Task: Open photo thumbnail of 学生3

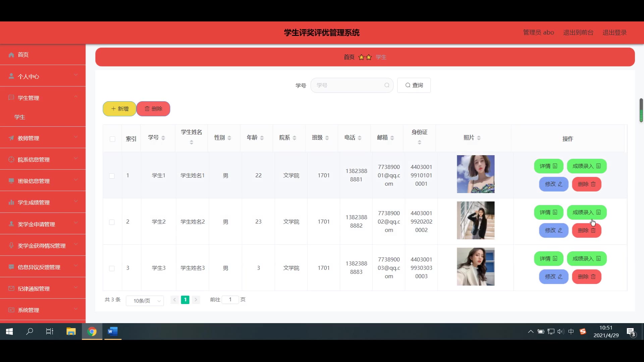Action: (476, 266)
